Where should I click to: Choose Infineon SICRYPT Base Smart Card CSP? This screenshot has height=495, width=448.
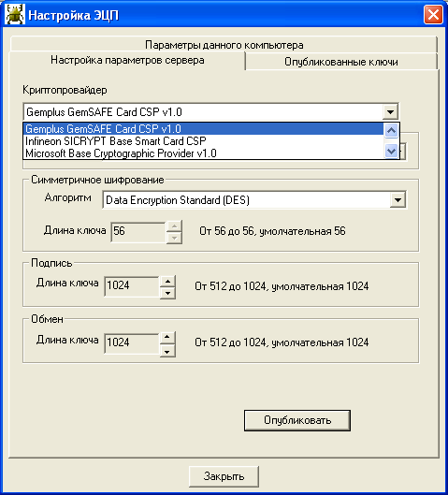(204, 140)
